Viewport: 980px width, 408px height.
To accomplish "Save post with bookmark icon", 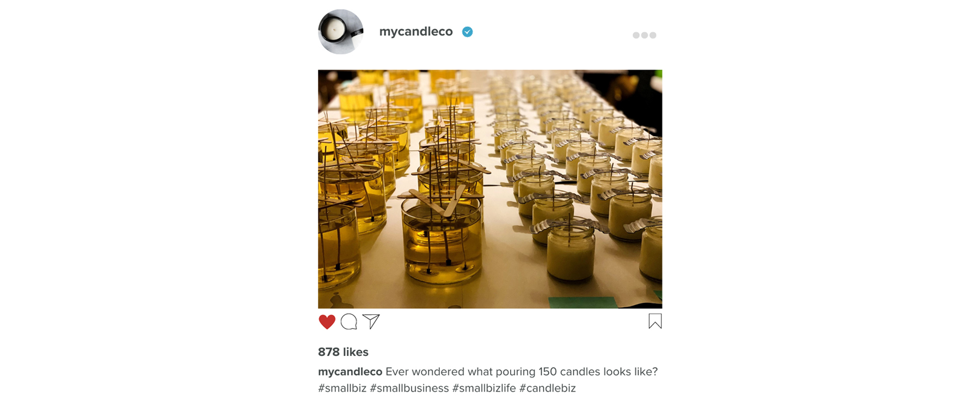I will coord(655,322).
